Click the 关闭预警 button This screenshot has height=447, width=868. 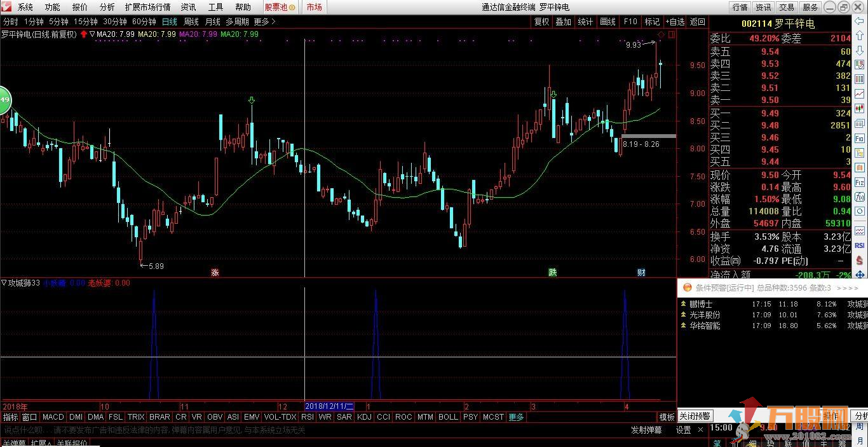695,416
